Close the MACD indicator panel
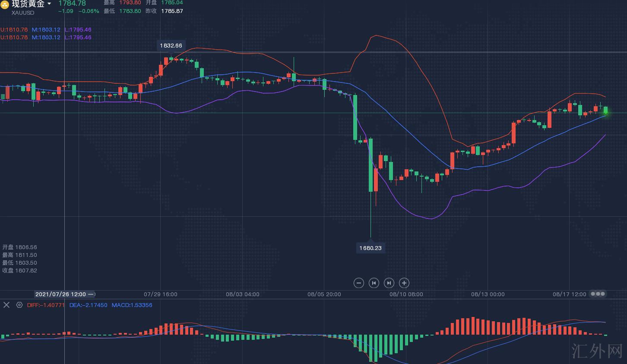The image size is (627, 364). coord(6,305)
